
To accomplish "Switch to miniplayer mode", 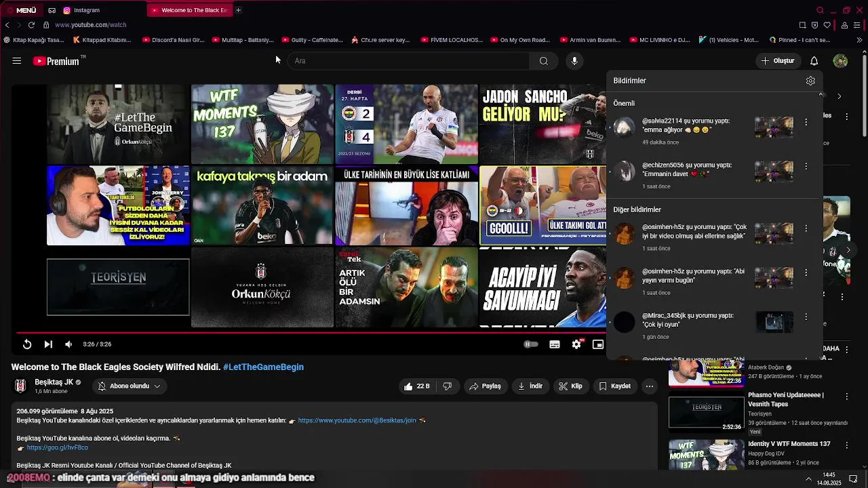I will [x=598, y=344].
